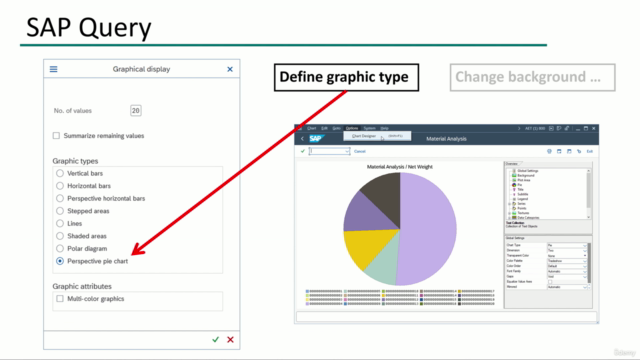
Task: Select Pie node in Overview tree
Action: point(519,185)
